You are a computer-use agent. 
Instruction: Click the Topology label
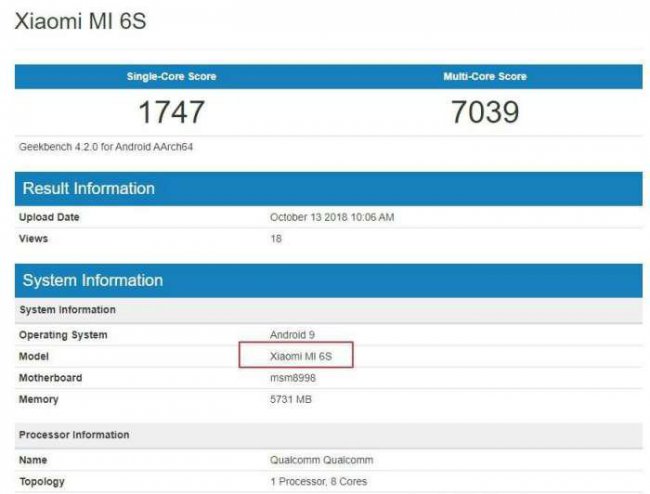42,482
